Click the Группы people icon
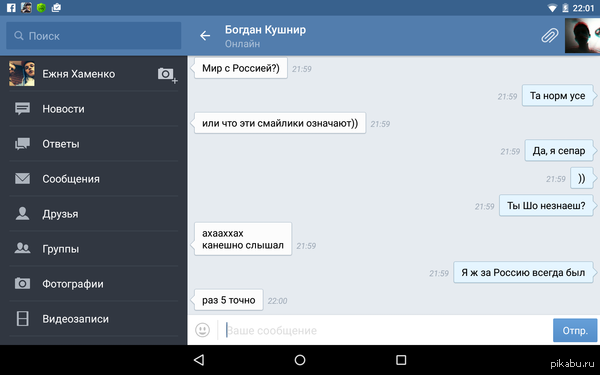 pyautogui.click(x=23, y=248)
